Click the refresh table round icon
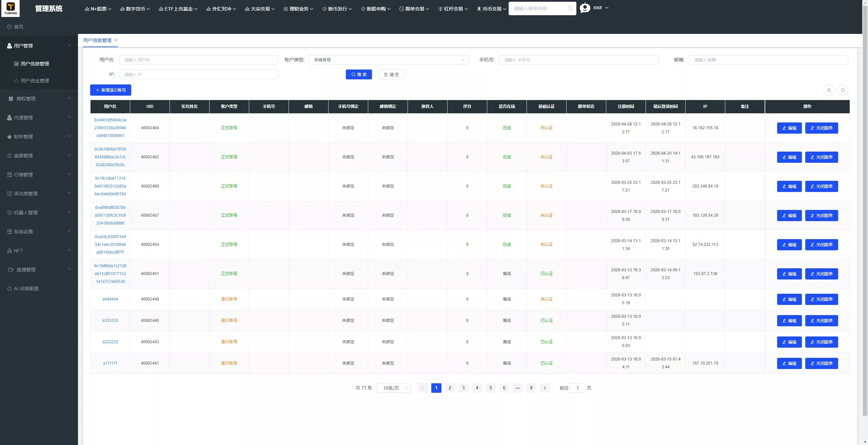Image resolution: width=868 pixels, height=445 pixels. [x=829, y=90]
